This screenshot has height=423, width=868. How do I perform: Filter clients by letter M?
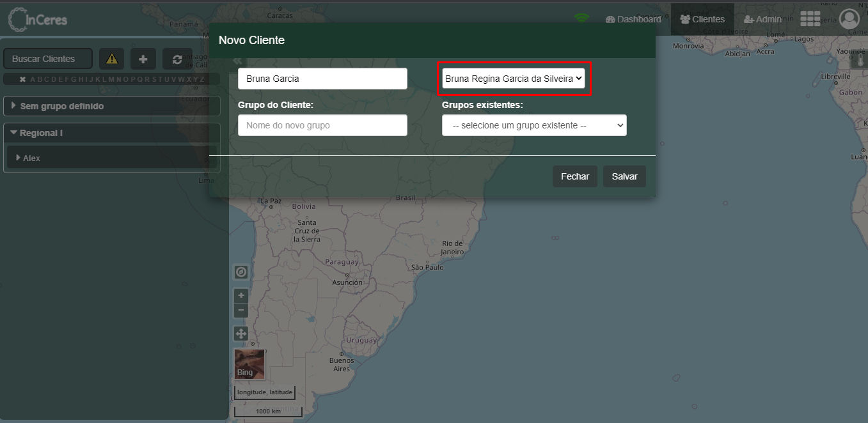pyautogui.click(x=111, y=79)
